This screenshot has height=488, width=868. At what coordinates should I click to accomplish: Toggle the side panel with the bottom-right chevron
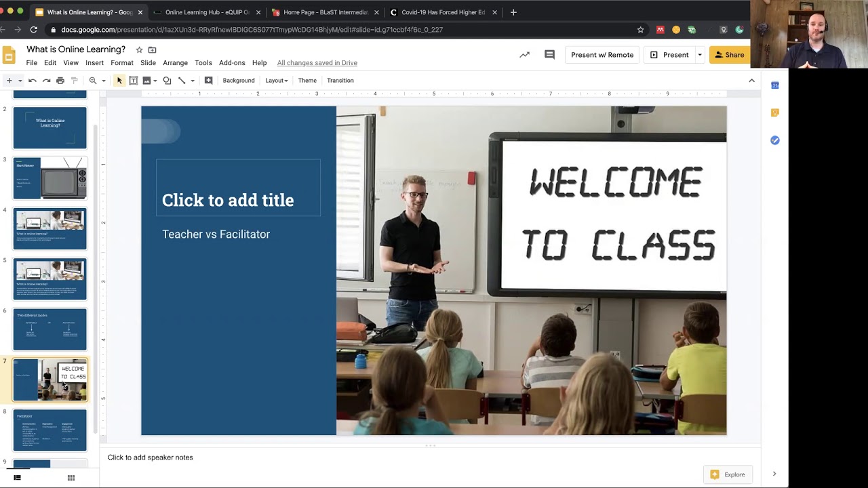tap(774, 474)
